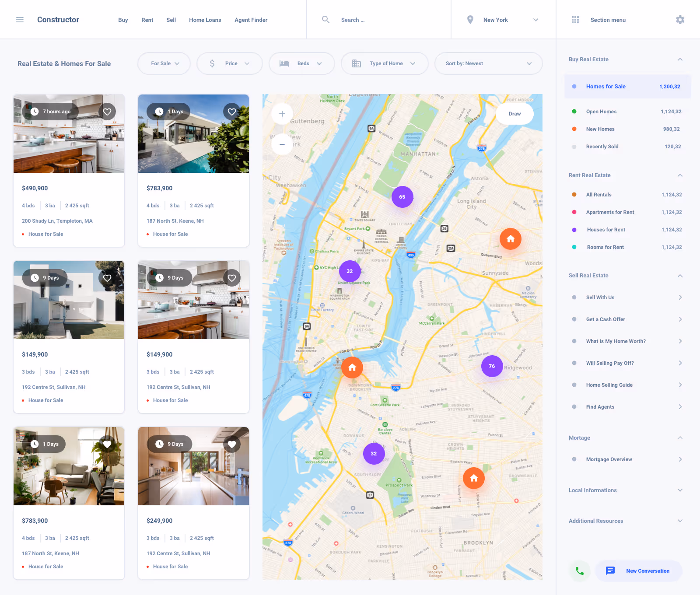This screenshot has width=700, height=595.
Task: Favorite the $149,900 kitchen listing
Action: (x=232, y=277)
